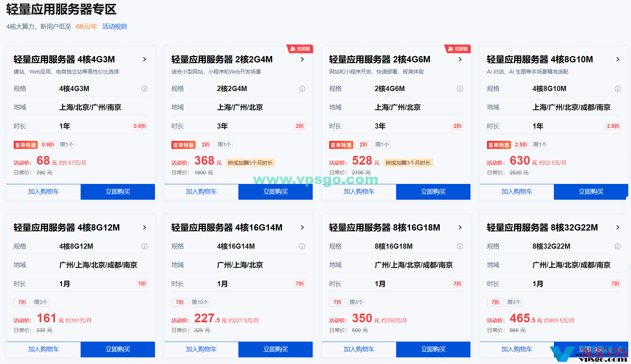
Task: Add the 8核16G18M plan to cart
Action: (x=359, y=349)
